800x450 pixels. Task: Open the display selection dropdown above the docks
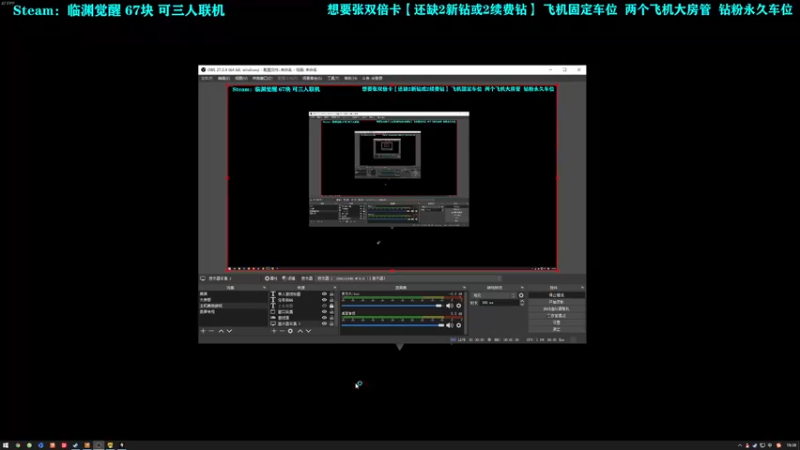(409, 279)
